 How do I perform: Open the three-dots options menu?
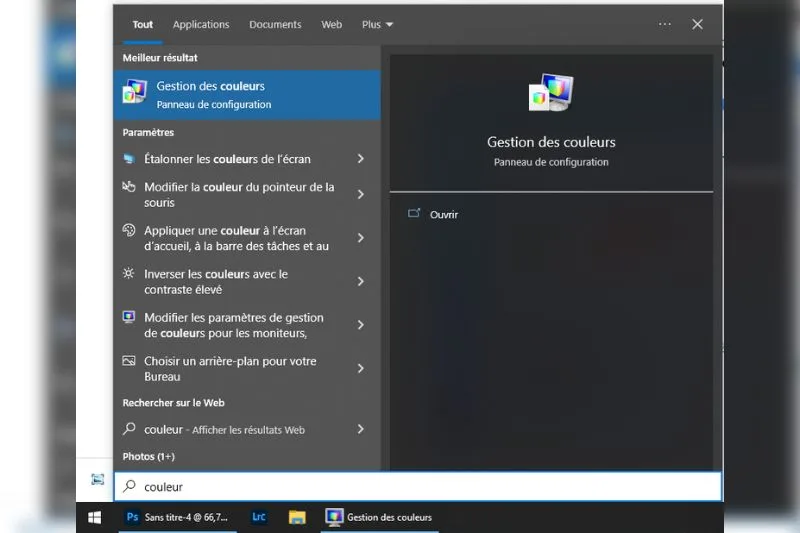tap(664, 24)
